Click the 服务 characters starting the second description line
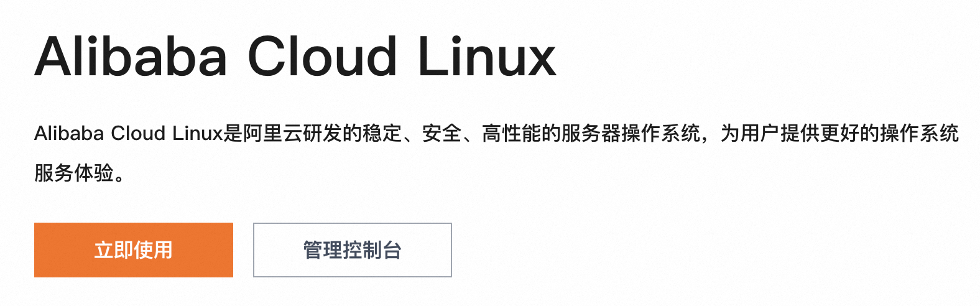The height and width of the screenshot is (306, 980). pyautogui.click(x=54, y=173)
